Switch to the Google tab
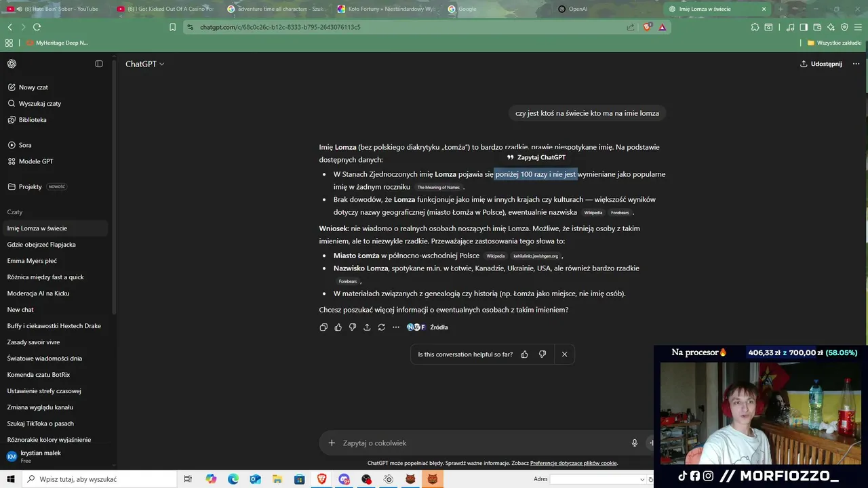The image size is (868, 488). [496, 9]
